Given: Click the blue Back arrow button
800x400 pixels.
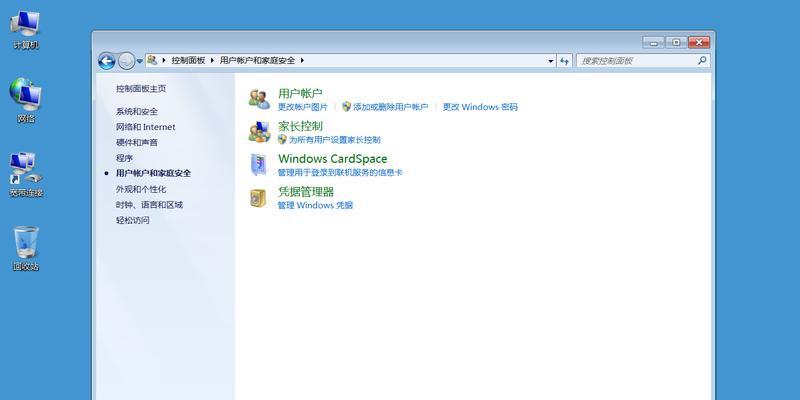Looking at the screenshot, I should pos(106,61).
